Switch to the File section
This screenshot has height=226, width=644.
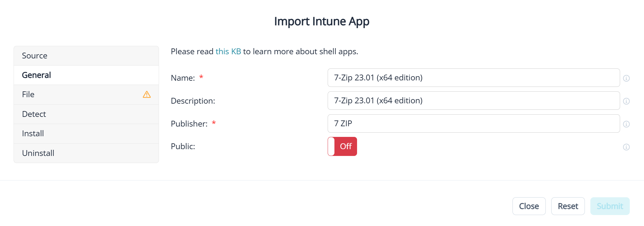coord(78,95)
